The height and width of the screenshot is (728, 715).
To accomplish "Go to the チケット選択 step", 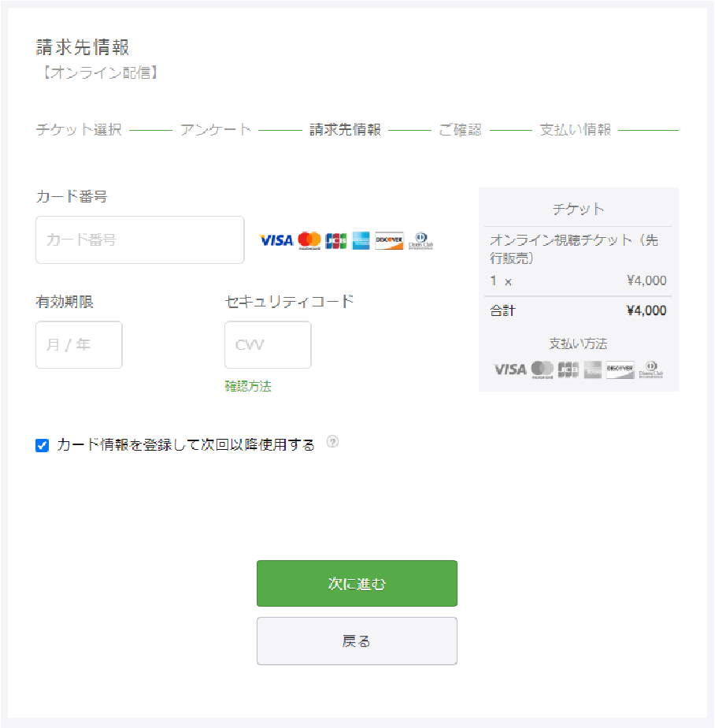I will coord(79,130).
